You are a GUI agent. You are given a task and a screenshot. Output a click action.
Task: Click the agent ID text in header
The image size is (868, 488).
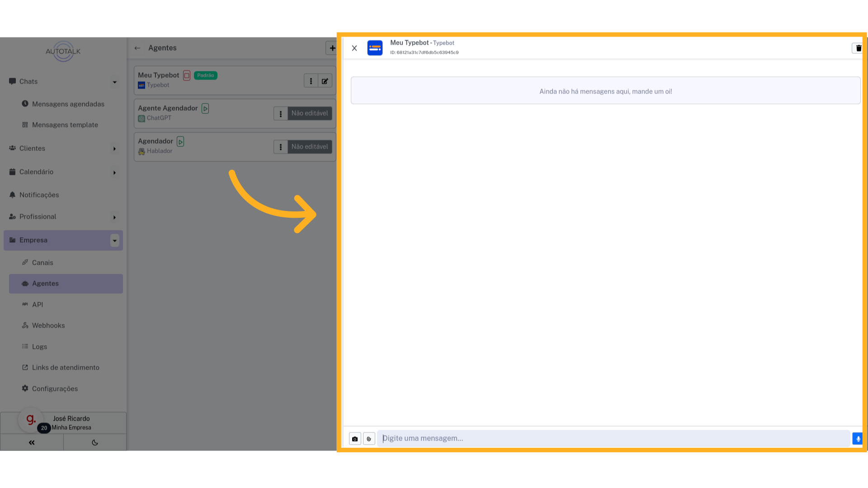pyautogui.click(x=424, y=53)
